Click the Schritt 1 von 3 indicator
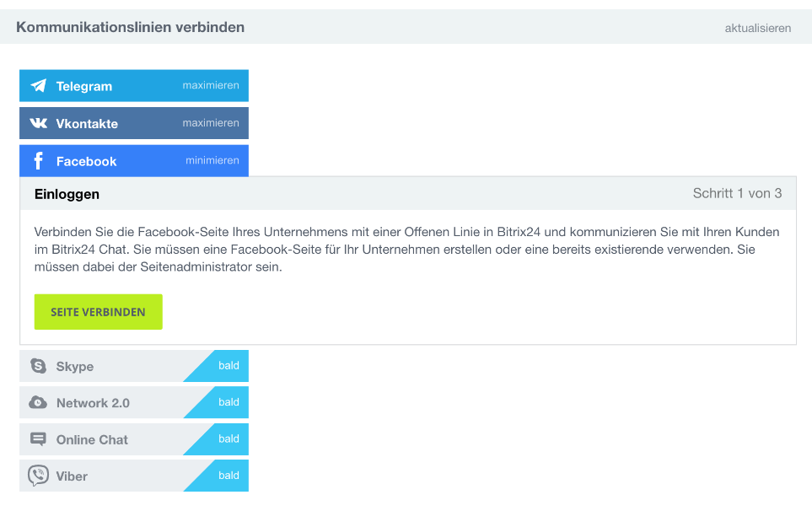Image resolution: width=812 pixels, height=511 pixels. coord(738,193)
